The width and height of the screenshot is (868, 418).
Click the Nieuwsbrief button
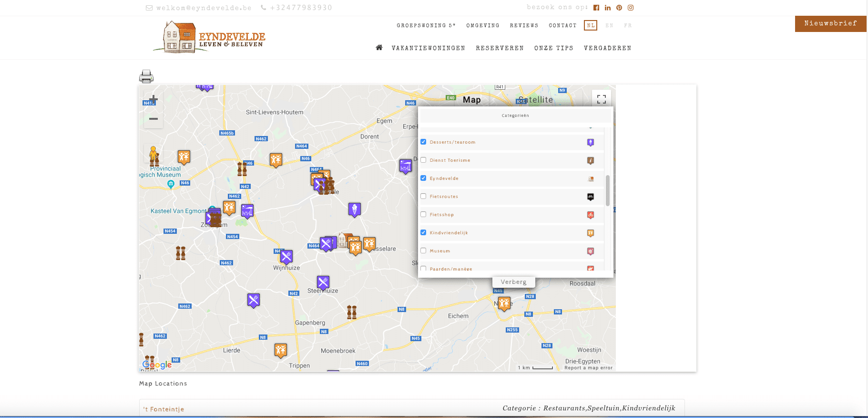pyautogui.click(x=830, y=24)
